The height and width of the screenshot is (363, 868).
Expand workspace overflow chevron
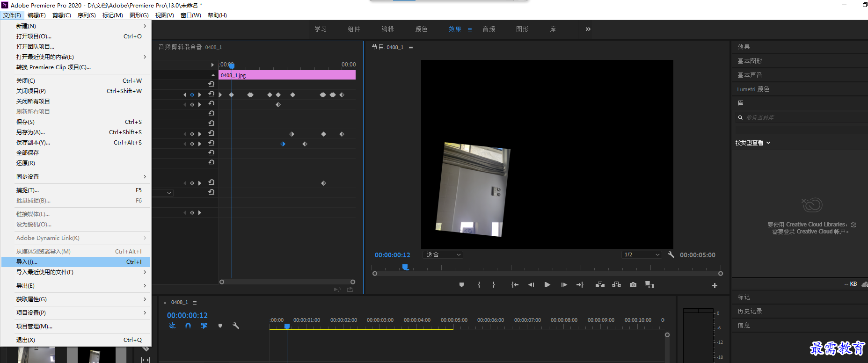coord(588,29)
